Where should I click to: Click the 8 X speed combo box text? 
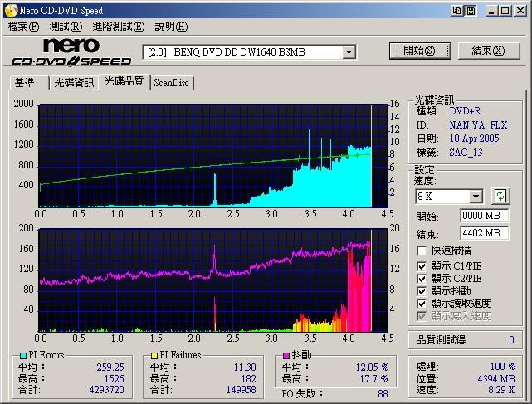[x=442, y=196]
